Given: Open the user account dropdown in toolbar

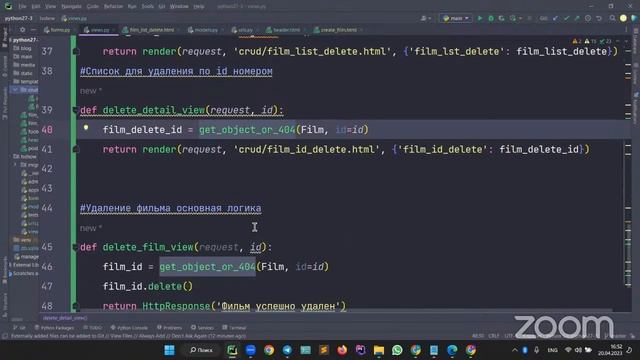Looking at the screenshot, I should coord(426,18).
